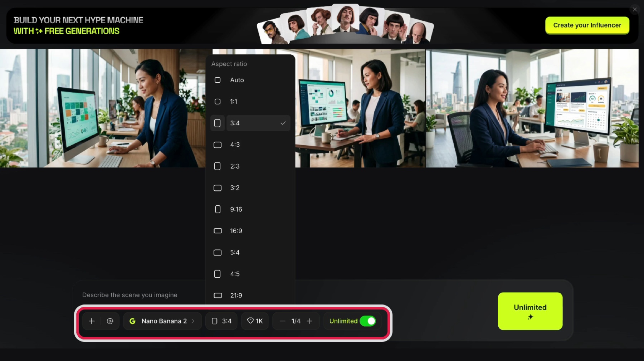Open the Nano Banana 2 model selector

tap(162, 321)
